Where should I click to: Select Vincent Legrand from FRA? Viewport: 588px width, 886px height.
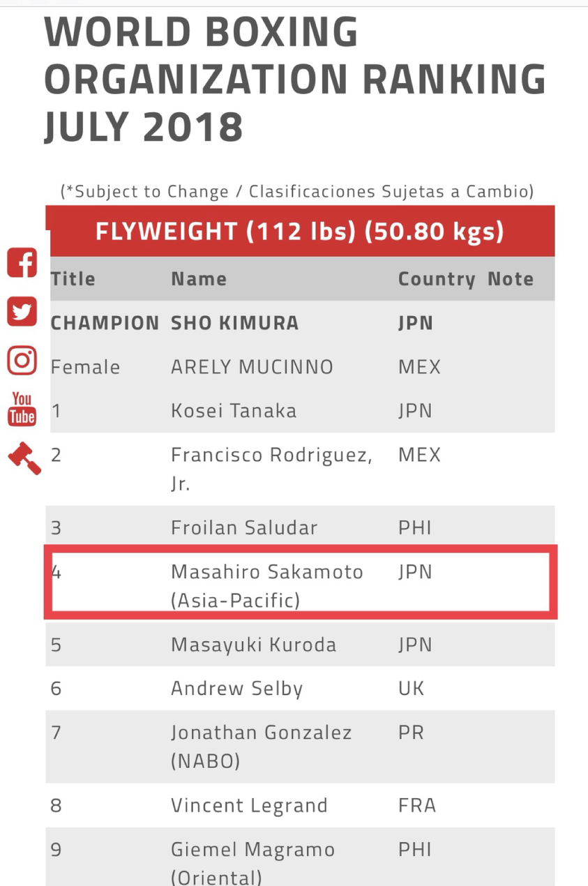point(249,806)
